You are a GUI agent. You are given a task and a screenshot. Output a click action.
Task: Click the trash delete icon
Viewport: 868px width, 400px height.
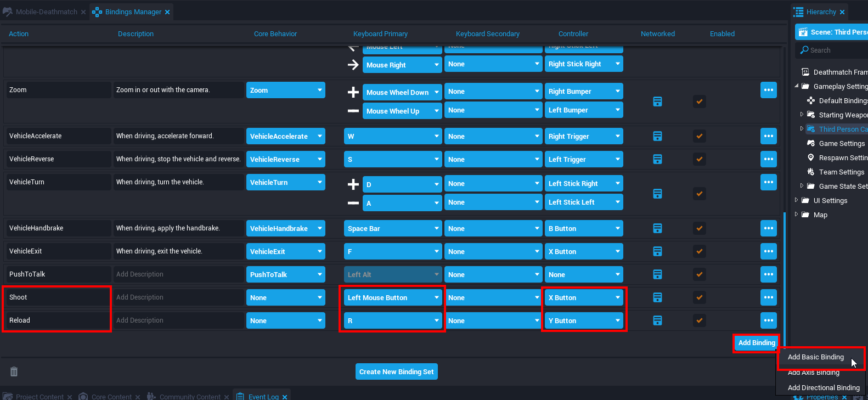(14, 371)
